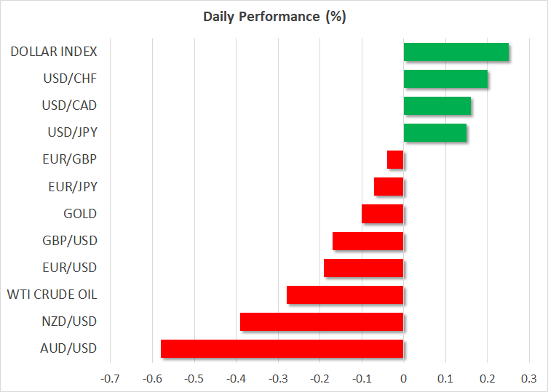Select the small red EUR/GBP bar
This screenshot has width=548, height=392.
coord(395,159)
